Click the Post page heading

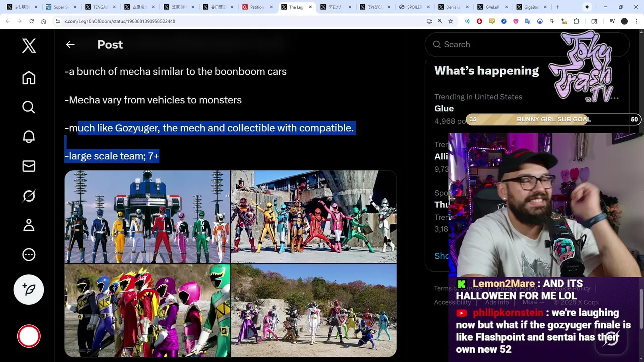[110, 45]
